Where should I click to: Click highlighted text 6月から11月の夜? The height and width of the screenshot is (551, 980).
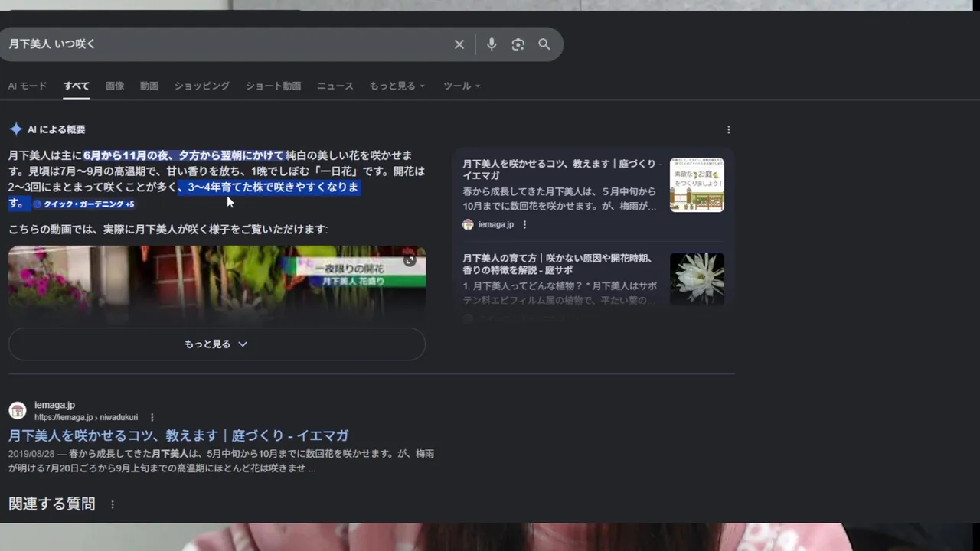[x=126, y=155]
